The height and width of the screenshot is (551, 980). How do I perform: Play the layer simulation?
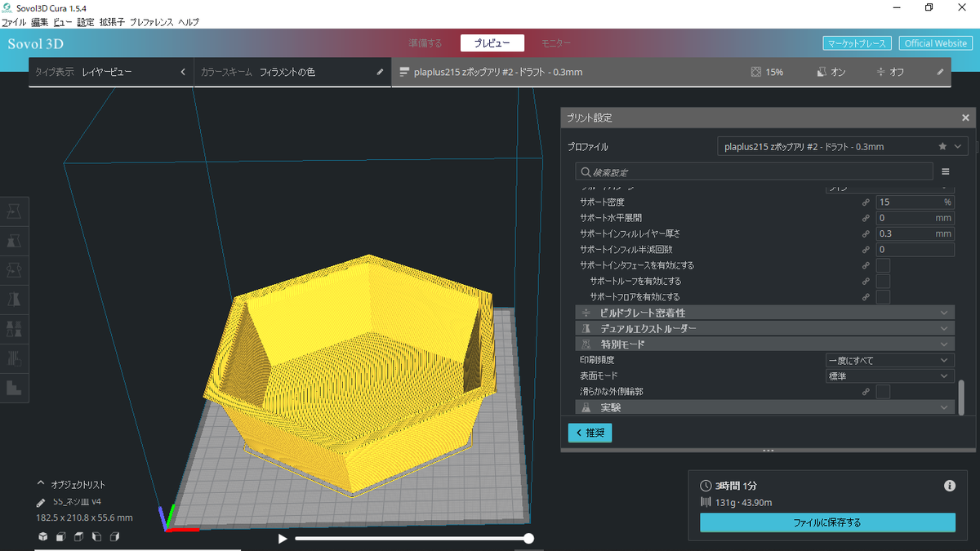tap(283, 539)
